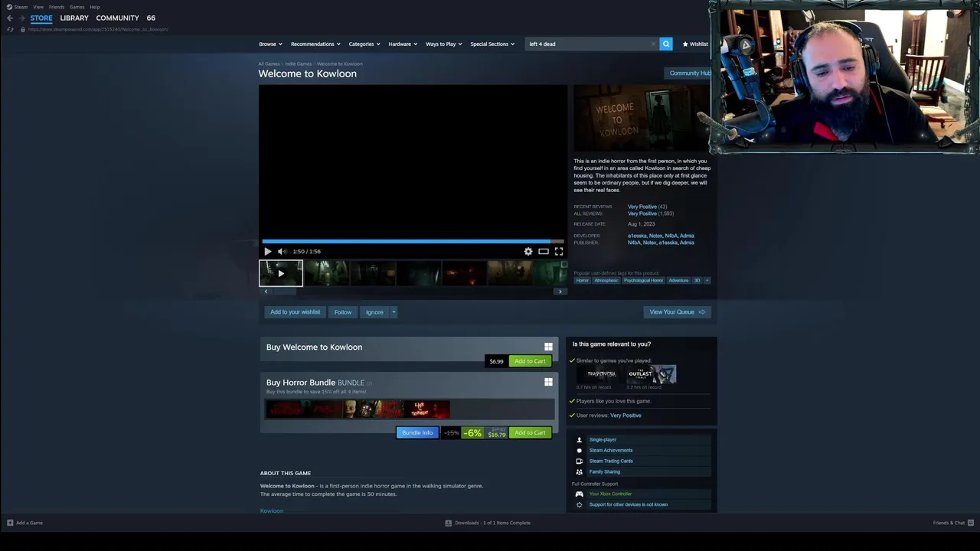Select the first trailer thumbnail
The height and width of the screenshot is (551, 980).
(x=281, y=273)
